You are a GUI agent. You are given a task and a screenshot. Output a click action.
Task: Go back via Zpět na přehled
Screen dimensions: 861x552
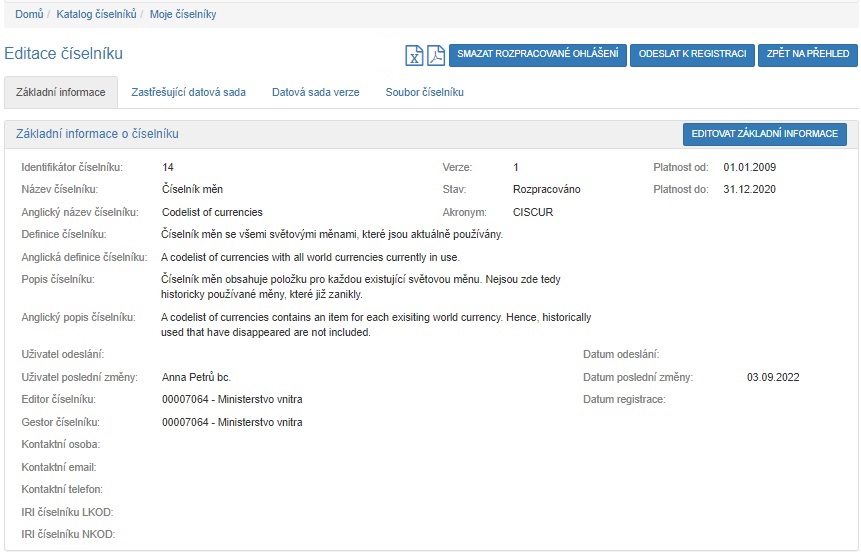click(x=806, y=54)
